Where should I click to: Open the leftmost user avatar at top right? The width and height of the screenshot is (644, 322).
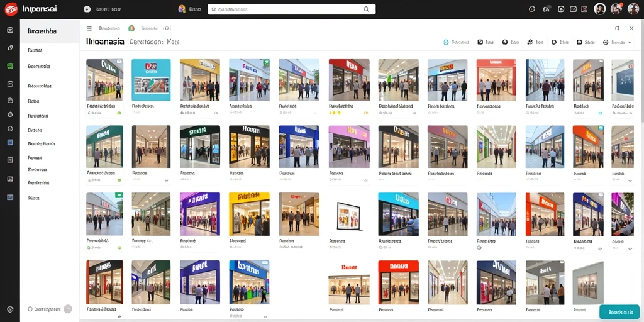599,9
